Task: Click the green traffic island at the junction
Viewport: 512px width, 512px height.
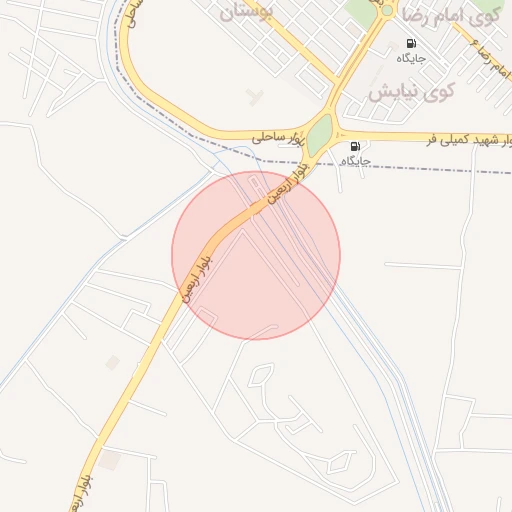Action: pyautogui.click(x=319, y=135)
